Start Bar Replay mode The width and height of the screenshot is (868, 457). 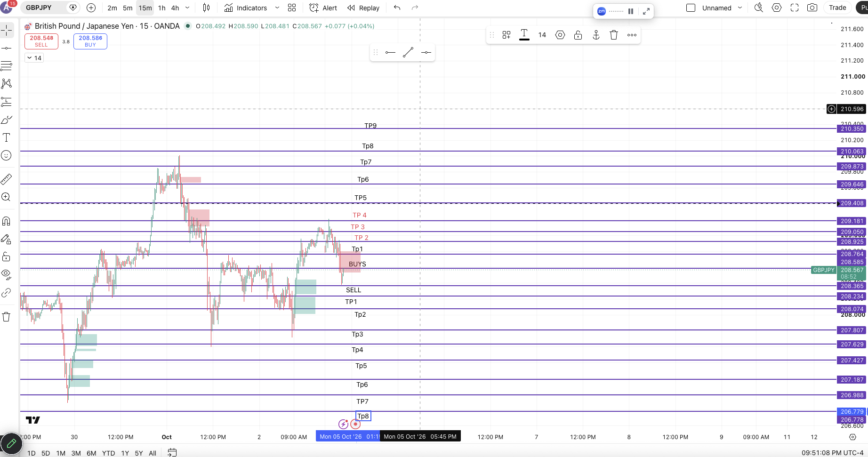coord(363,8)
